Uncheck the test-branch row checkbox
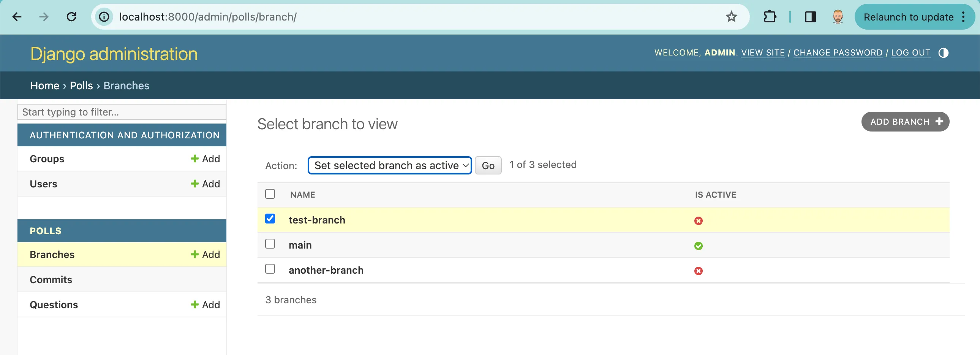The height and width of the screenshot is (355, 980). [270, 219]
